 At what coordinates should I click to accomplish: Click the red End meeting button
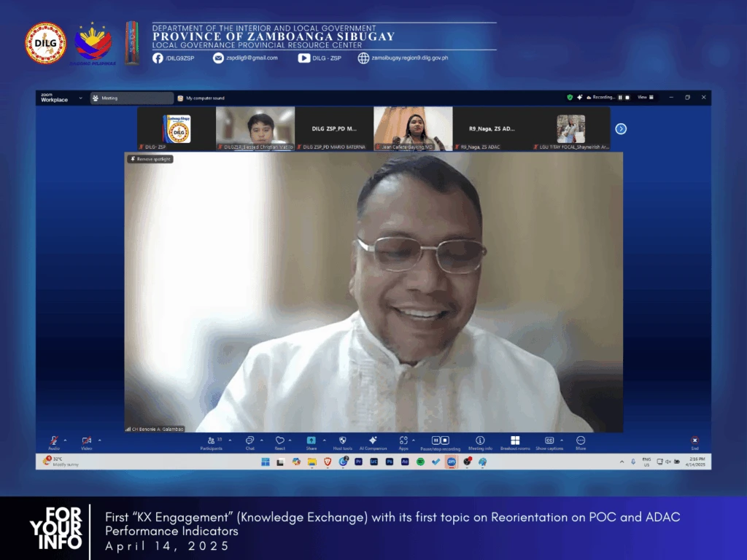click(695, 443)
